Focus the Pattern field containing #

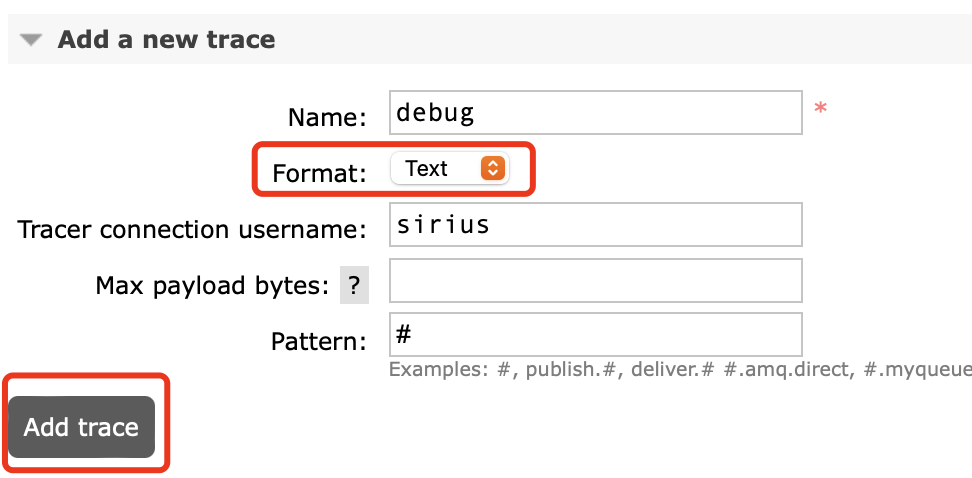pos(595,334)
